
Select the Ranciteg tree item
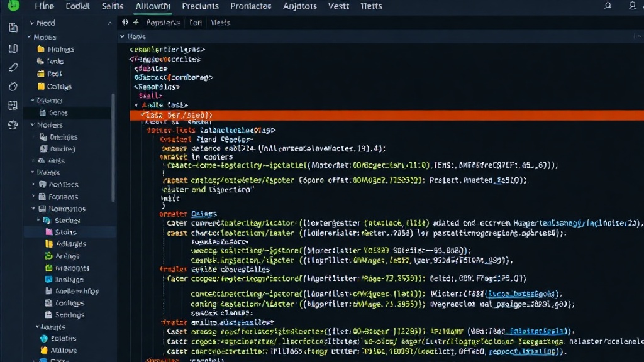pos(63,148)
